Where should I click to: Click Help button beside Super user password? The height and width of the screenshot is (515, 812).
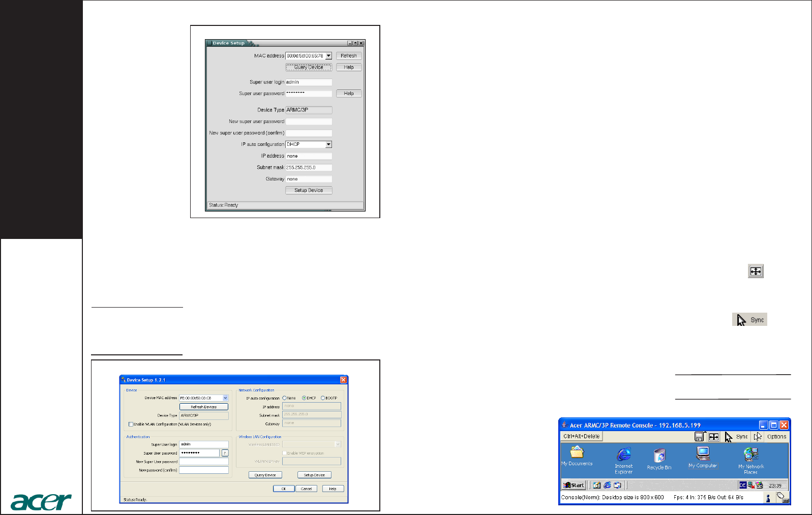pos(349,94)
